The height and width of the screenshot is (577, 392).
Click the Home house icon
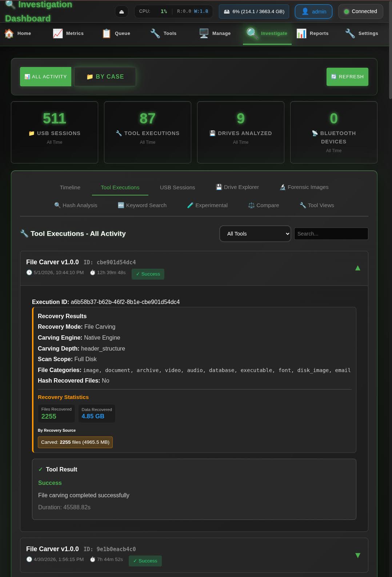(9, 33)
